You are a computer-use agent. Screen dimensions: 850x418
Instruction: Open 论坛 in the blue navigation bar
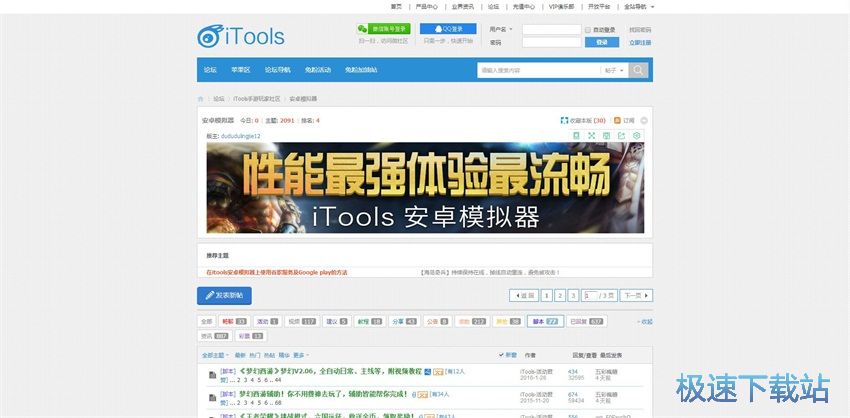coord(210,70)
